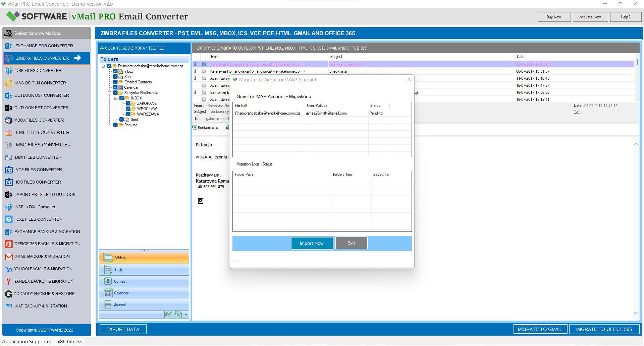The height and width of the screenshot is (346, 644).
Task: Select the email dated 11-07-2017 15:16:48
Action: pyautogui.click(x=413, y=78)
